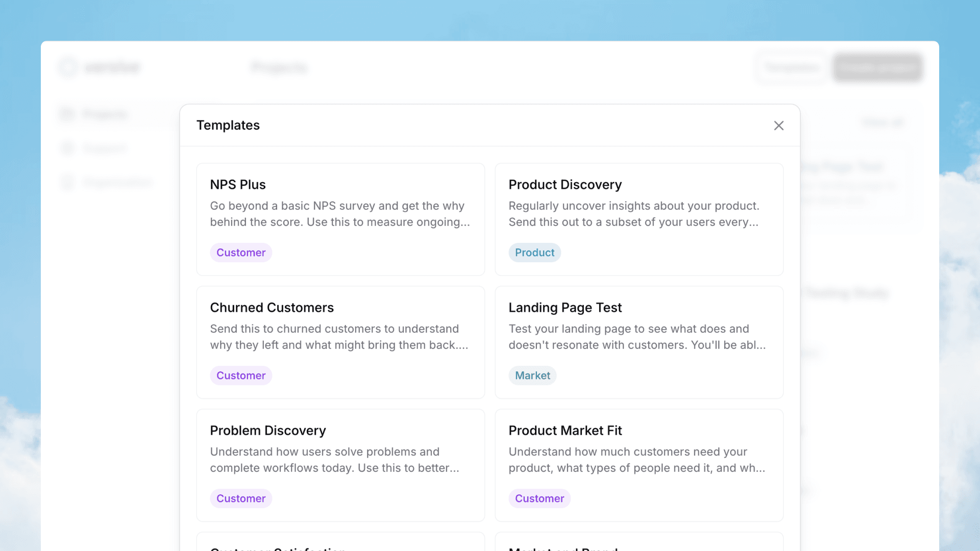Select the Problem Discovery template card
Image resolution: width=980 pixels, height=551 pixels.
point(340,465)
